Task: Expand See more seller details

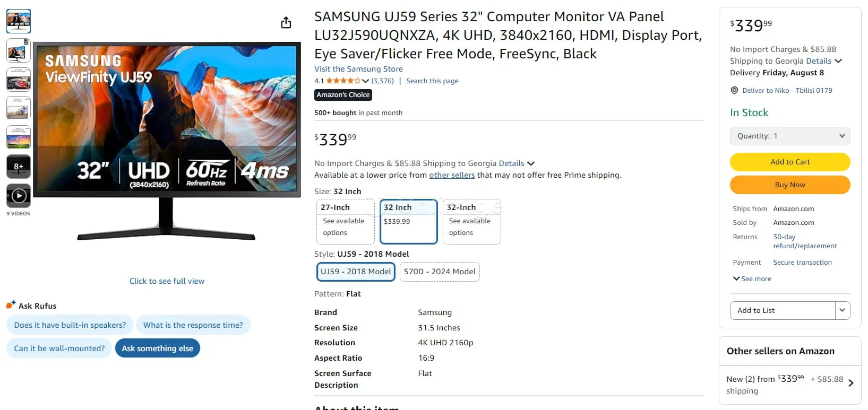Action: pos(752,279)
